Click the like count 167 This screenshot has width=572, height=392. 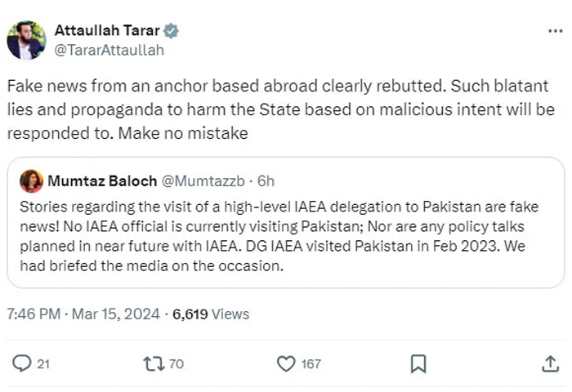coord(311,364)
